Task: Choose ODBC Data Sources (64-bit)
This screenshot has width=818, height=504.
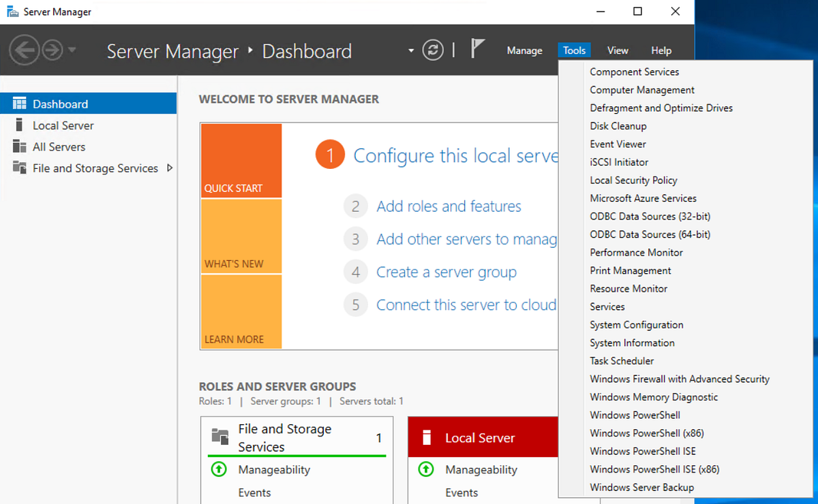Action: point(650,234)
